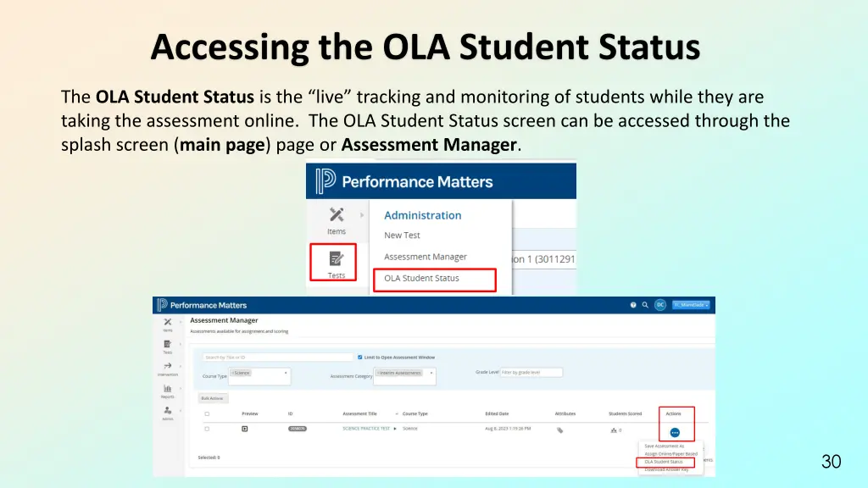Click the assessment ID badge in the row
The height and width of the screenshot is (488, 868).
coord(298,429)
